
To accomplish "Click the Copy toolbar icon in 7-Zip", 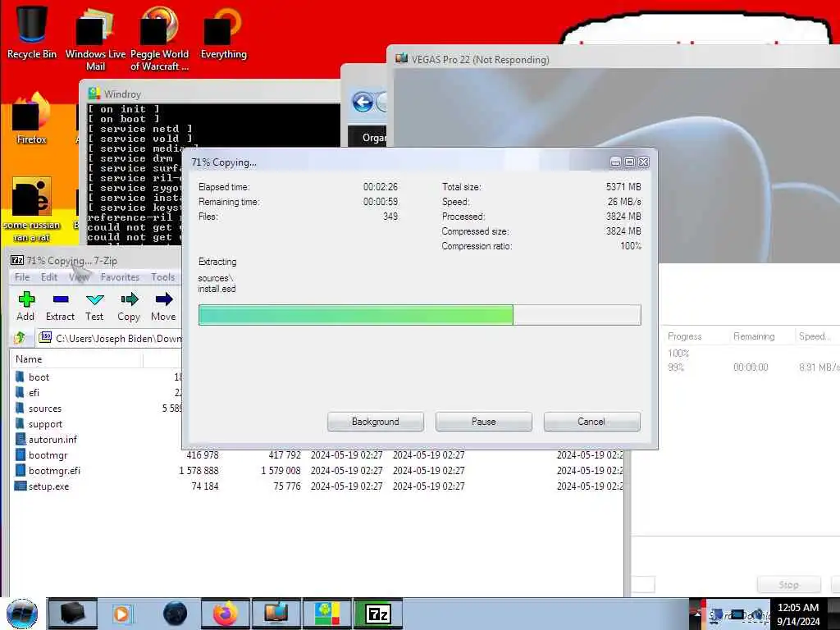I will [x=129, y=306].
